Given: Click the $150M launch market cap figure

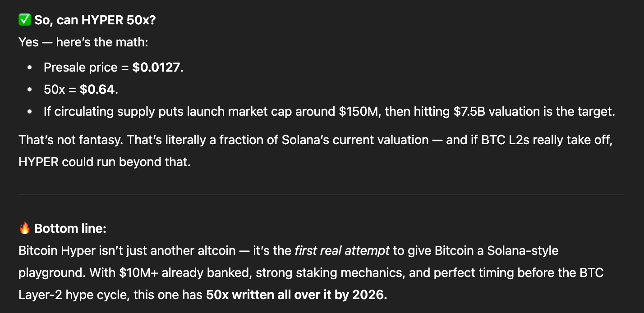Looking at the screenshot, I should point(357,111).
